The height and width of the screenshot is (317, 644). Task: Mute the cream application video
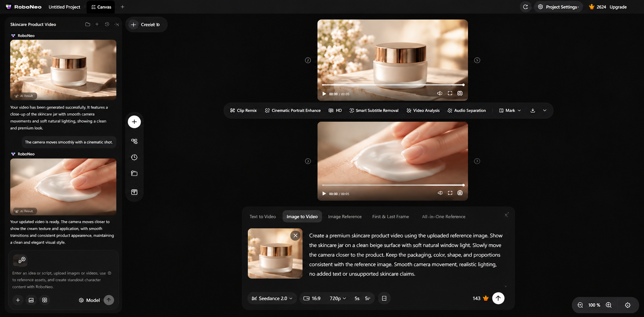point(440,193)
